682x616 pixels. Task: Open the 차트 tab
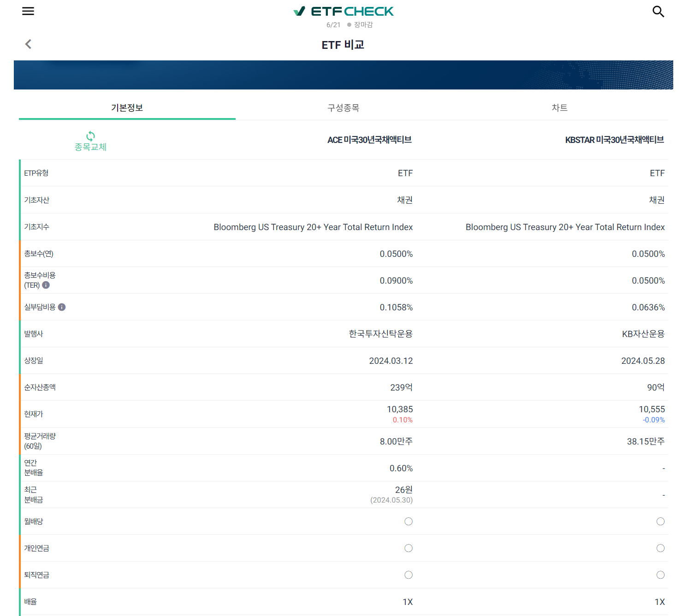point(560,107)
